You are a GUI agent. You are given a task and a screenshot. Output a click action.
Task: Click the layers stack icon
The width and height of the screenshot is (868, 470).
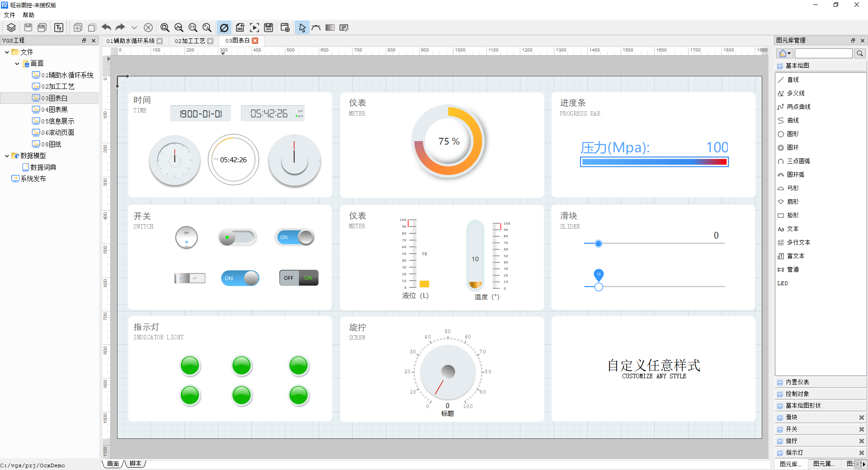point(11,28)
